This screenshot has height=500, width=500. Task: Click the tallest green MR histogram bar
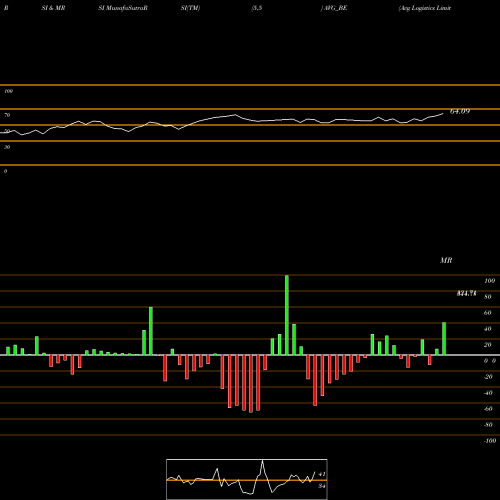(x=287, y=315)
